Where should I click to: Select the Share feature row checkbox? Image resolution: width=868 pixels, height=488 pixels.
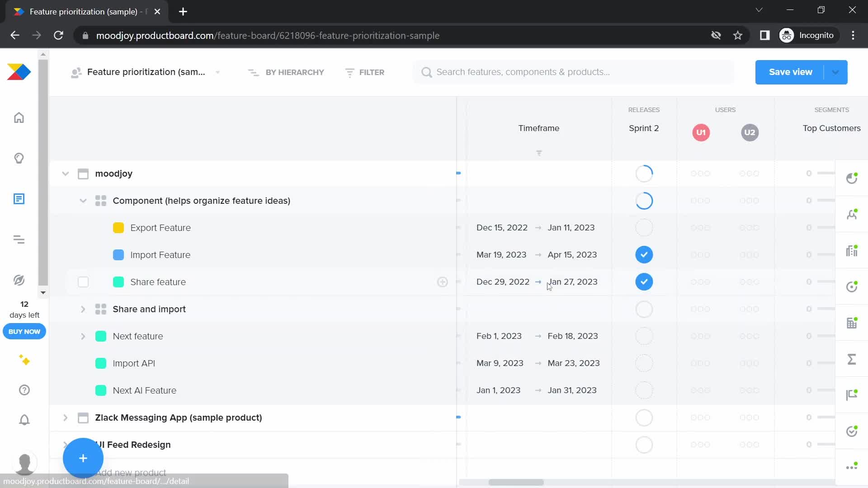(x=83, y=282)
